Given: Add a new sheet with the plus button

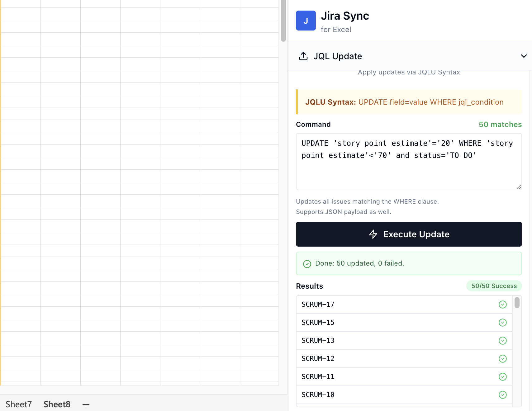Looking at the screenshot, I should coord(86,404).
